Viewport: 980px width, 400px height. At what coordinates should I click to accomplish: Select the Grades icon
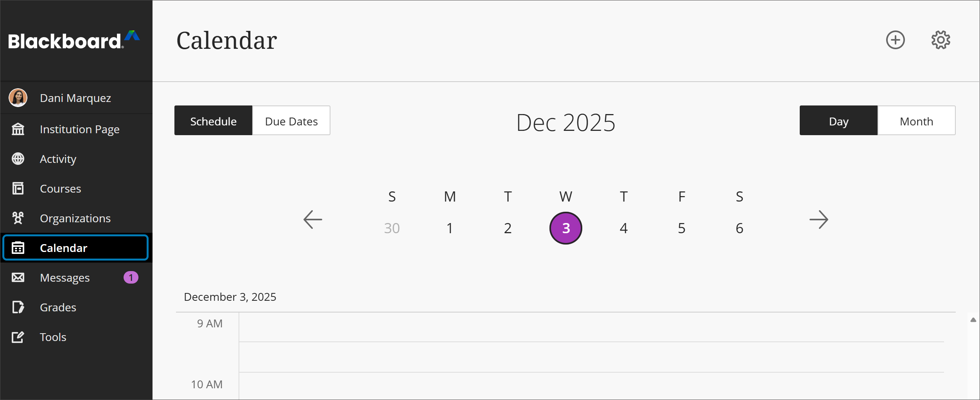click(18, 307)
